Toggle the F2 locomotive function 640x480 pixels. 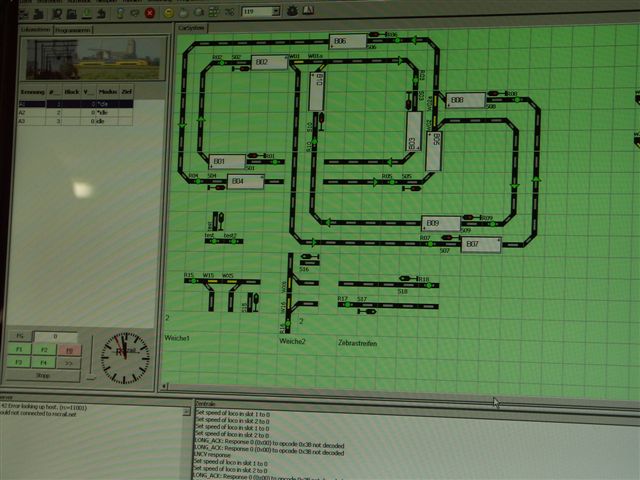pos(44,351)
